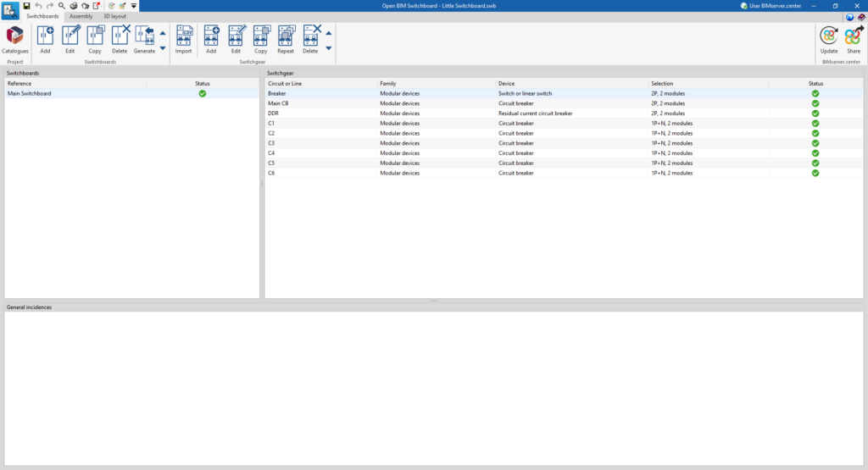Screen dimensions: 868x470
Task: Select the C4 circuit row
Action: tap(564, 153)
